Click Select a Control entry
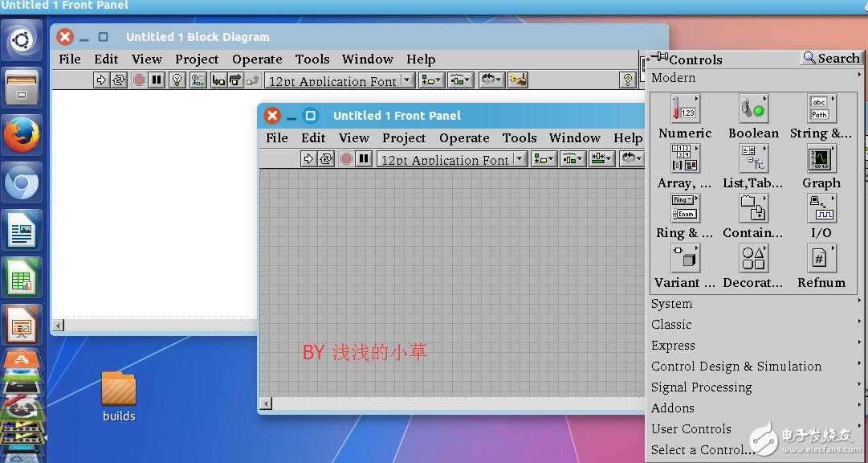 pyautogui.click(x=703, y=449)
